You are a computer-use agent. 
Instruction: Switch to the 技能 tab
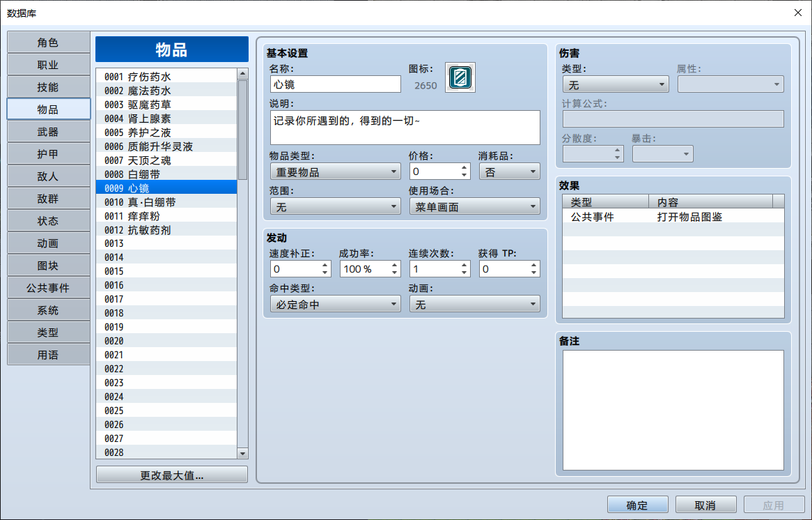(x=48, y=87)
